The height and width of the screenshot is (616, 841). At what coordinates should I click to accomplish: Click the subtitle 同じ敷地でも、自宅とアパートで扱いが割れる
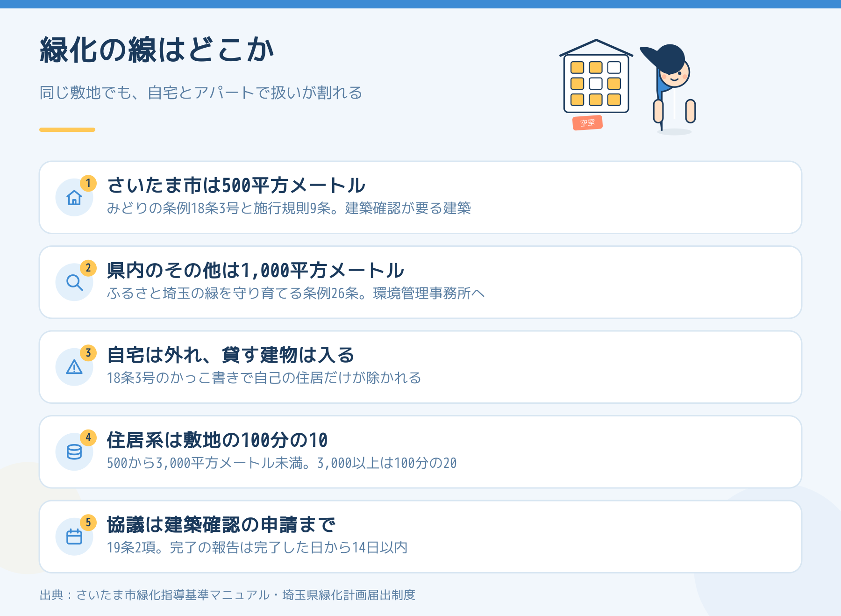click(x=201, y=93)
